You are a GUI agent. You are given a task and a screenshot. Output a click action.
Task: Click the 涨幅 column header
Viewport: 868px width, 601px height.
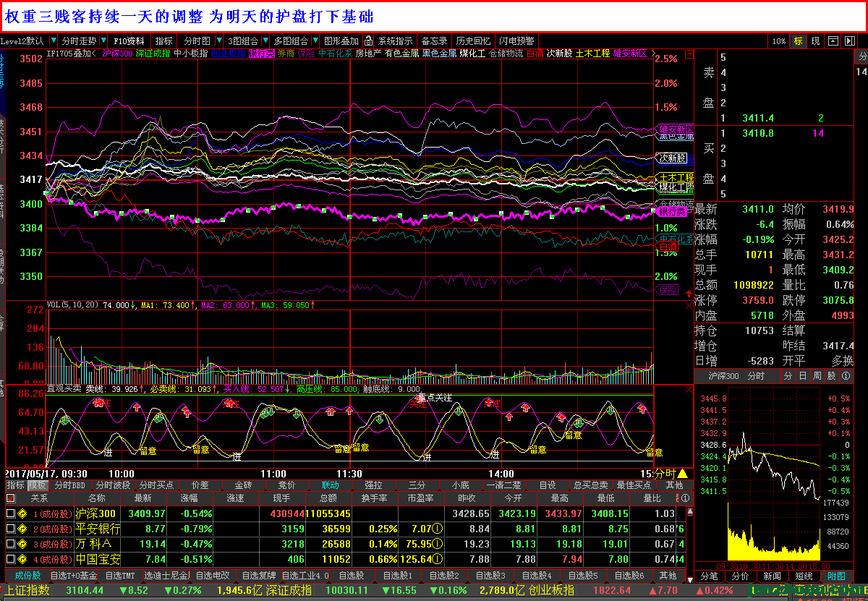(189, 498)
